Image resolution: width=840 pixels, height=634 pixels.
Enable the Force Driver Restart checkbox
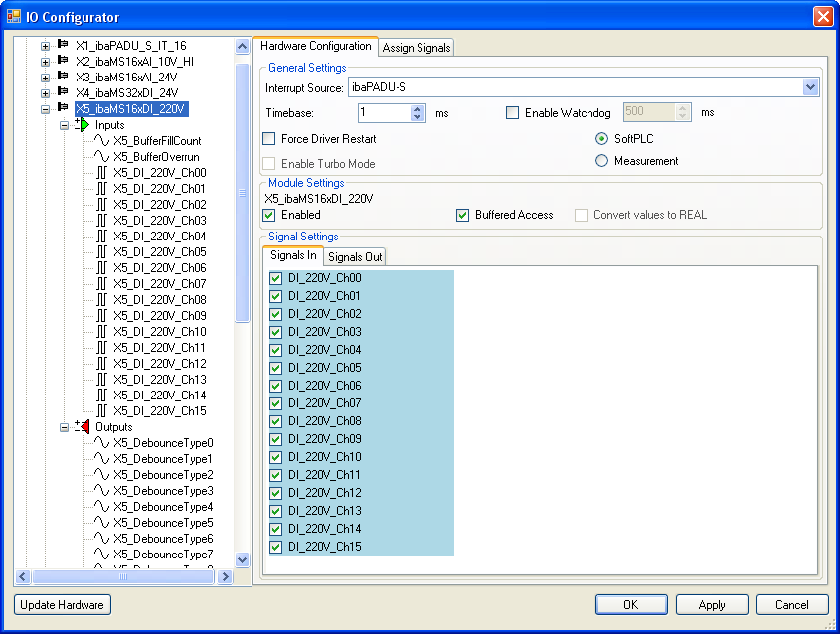(269, 139)
